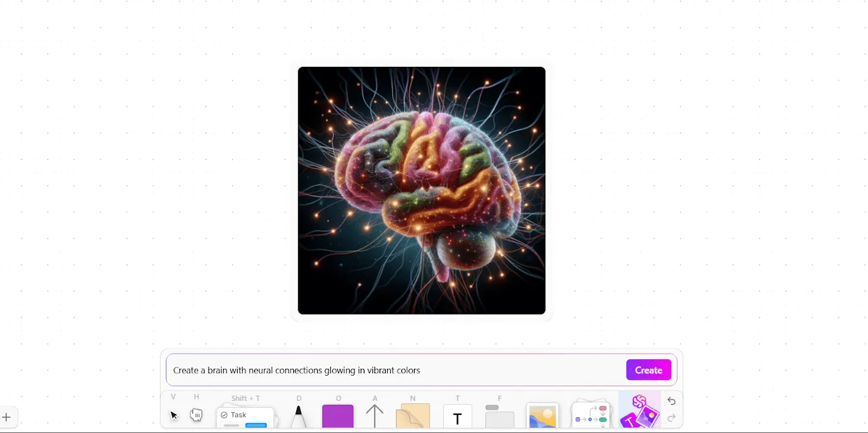This screenshot has width=868, height=433.
Task: Undo the last action
Action: coord(671,401)
